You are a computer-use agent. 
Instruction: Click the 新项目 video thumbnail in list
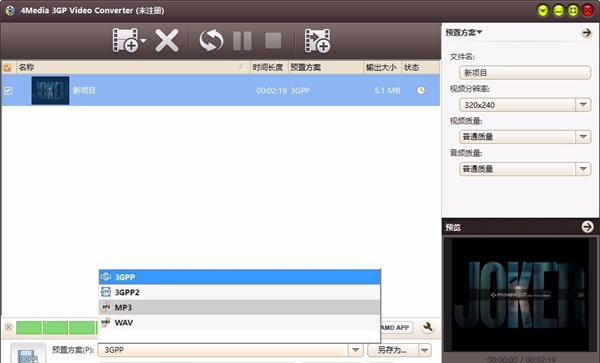pyautogui.click(x=50, y=90)
